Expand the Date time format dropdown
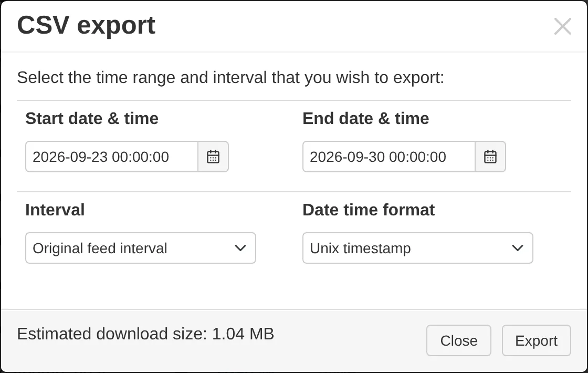This screenshot has width=588, height=373. (418, 248)
